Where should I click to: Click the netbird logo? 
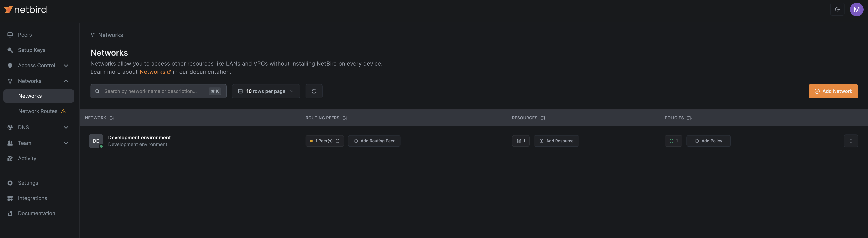point(25,9)
